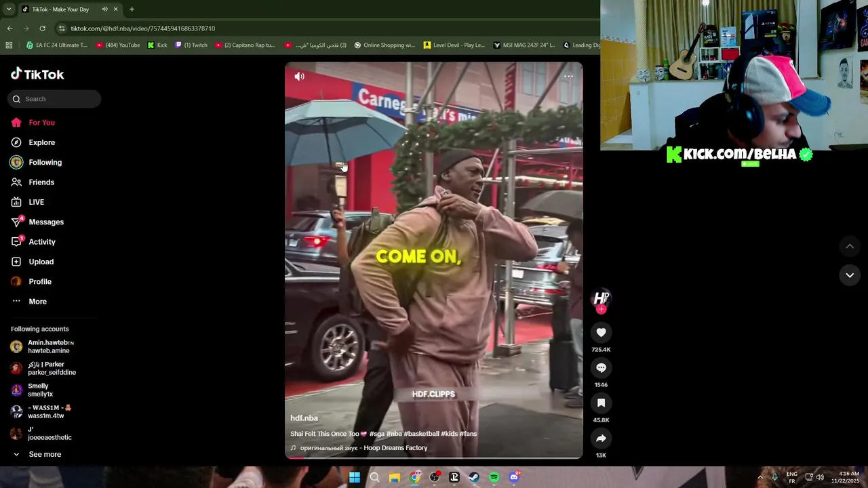Screen dimensions: 868x488
Task: Open Level Devil bookmark
Action: coord(454,45)
